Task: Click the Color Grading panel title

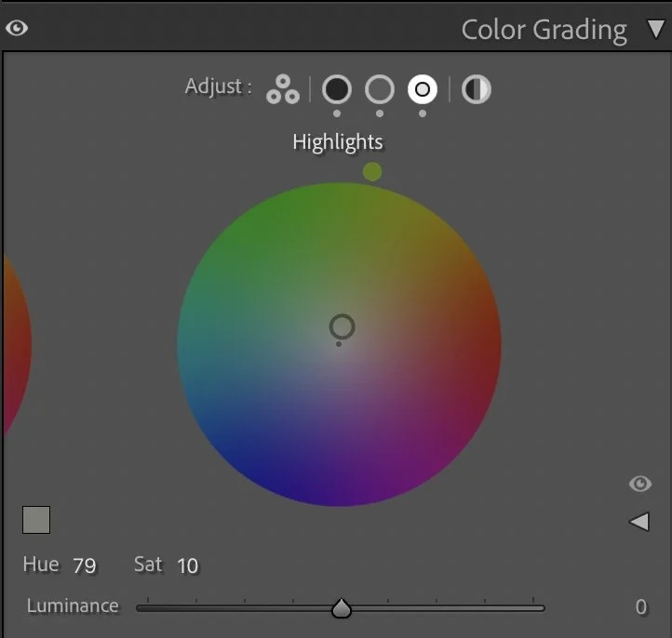Action: (x=544, y=31)
